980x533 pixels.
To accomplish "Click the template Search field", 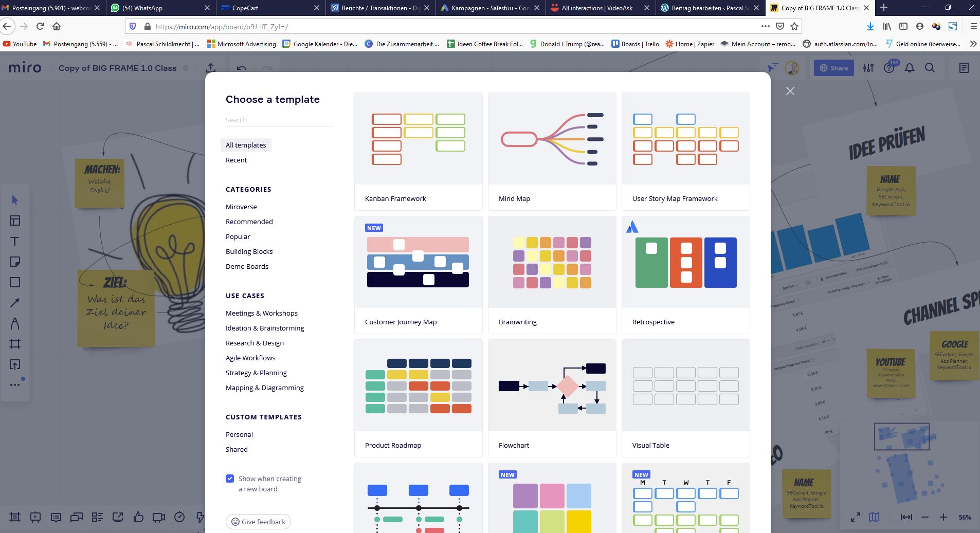I will (279, 120).
